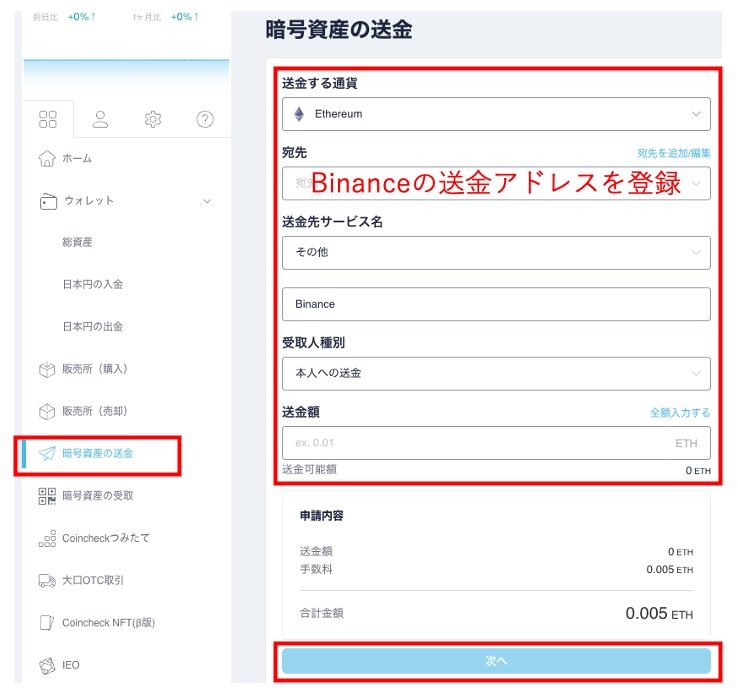Open 日本円の入金 page
The width and height of the screenshot is (738, 692).
[93, 284]
